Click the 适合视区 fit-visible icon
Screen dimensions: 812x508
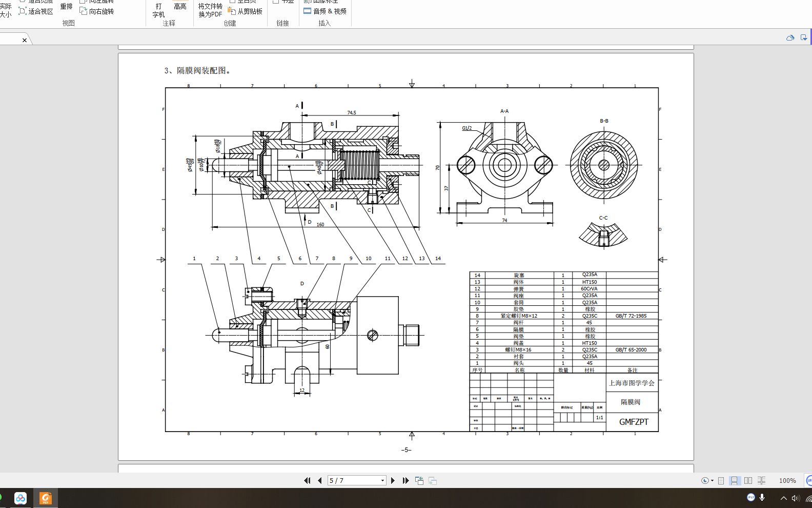coord(23,11)
